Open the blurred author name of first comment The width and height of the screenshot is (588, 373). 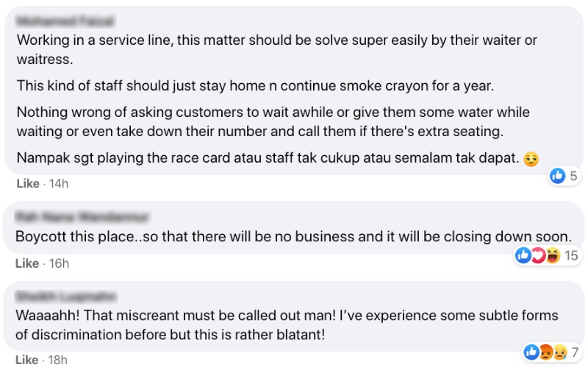click(65, 21)
